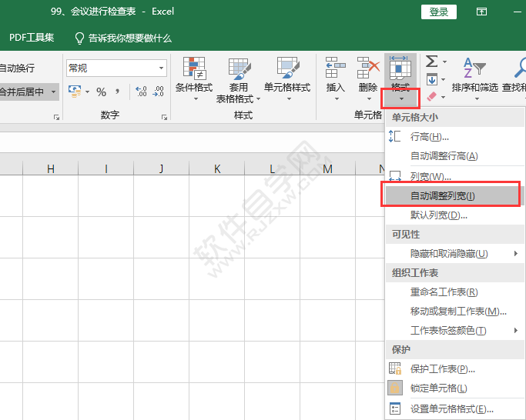This screenshot has width=526, height=420.
Task: Toggle Wrap Text (自动换行)
Action: (17, 68)
